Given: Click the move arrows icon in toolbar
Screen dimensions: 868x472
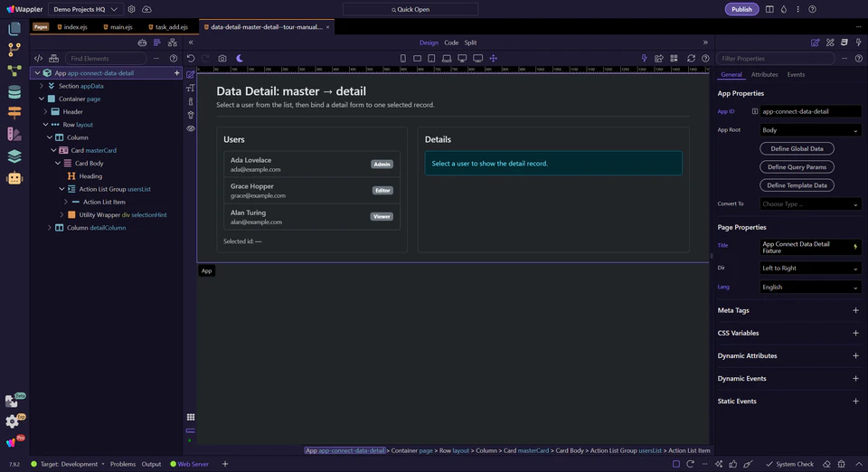Looking at the screenshot, I should point(494,58).
